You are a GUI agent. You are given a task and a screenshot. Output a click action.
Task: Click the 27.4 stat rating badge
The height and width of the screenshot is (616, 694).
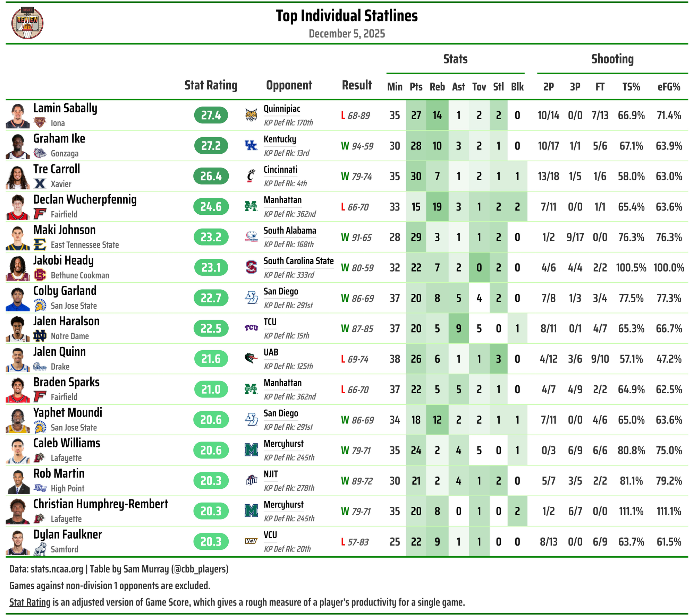pyautogui.click(x=211, y=115)
